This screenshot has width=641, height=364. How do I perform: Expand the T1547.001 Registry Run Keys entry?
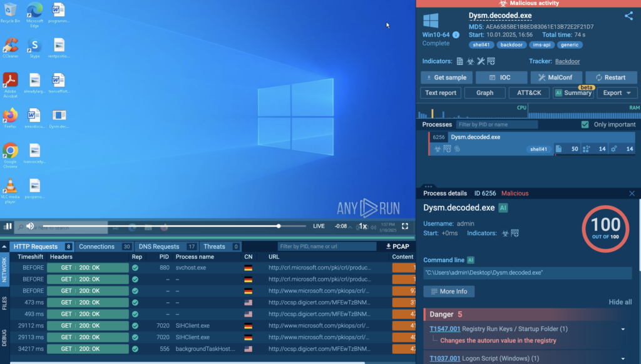pyautogui.click(x=623, y=329)
